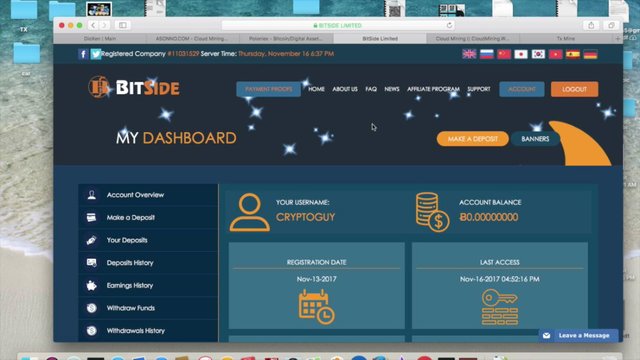Click the Withdrawals History sidebar icon
The image size is (640, 360).
point(91,331)
